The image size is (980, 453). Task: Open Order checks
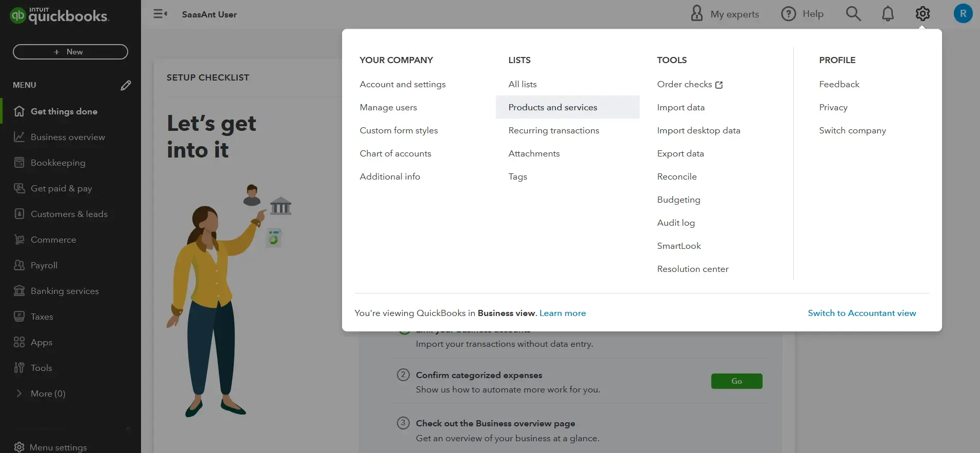point(685,84)
